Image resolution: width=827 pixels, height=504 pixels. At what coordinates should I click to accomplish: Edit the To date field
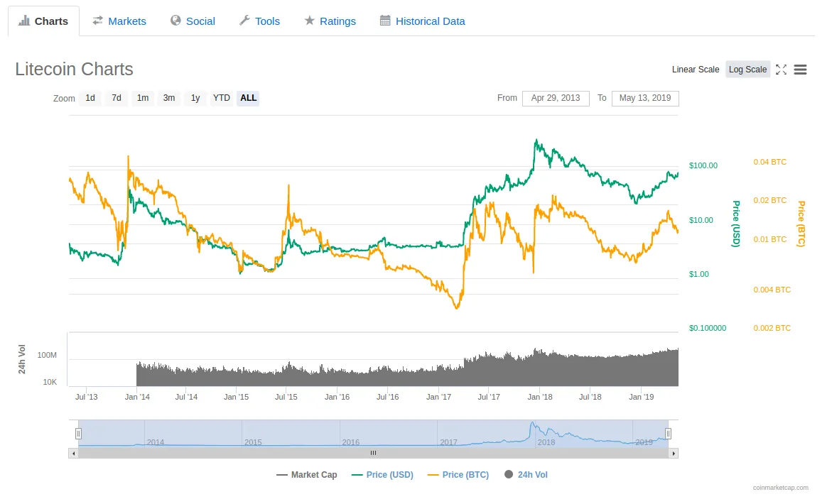[x=645, y=98]
